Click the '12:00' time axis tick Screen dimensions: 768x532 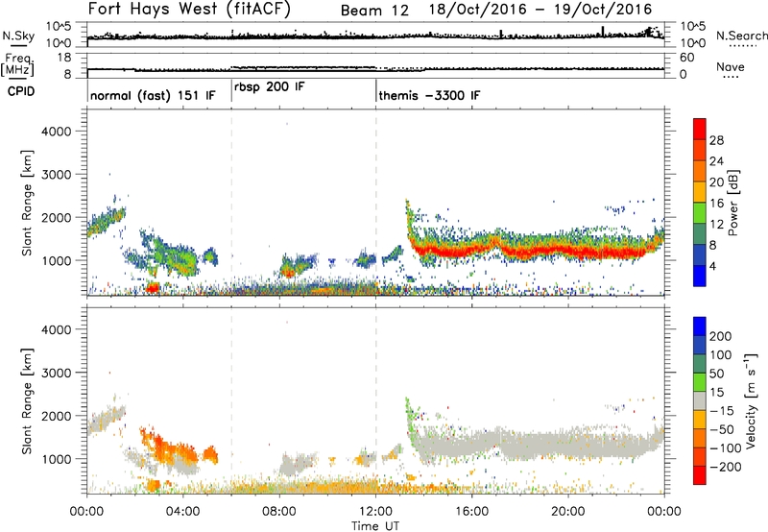pos(375,512)
